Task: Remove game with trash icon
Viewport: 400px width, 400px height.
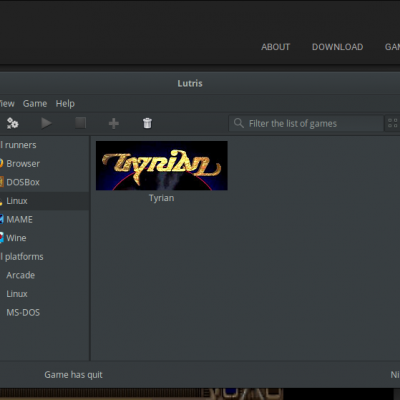Action: click(147, 123)
